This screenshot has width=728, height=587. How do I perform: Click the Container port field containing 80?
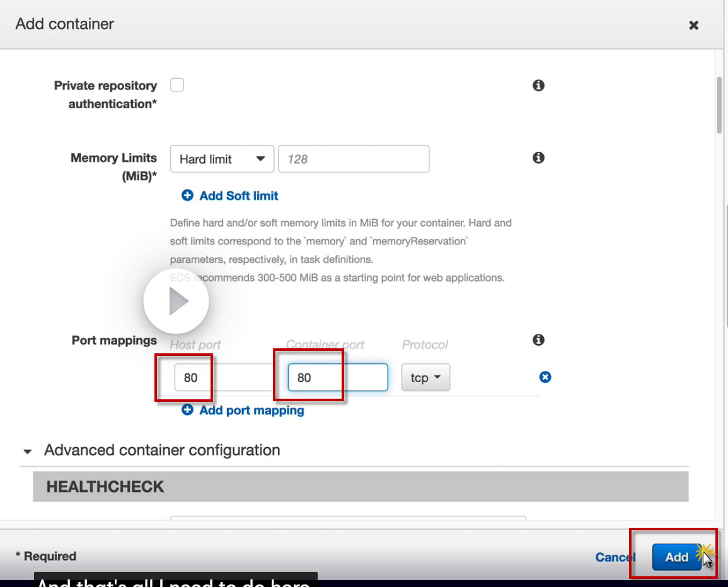(x=338, y=377)
